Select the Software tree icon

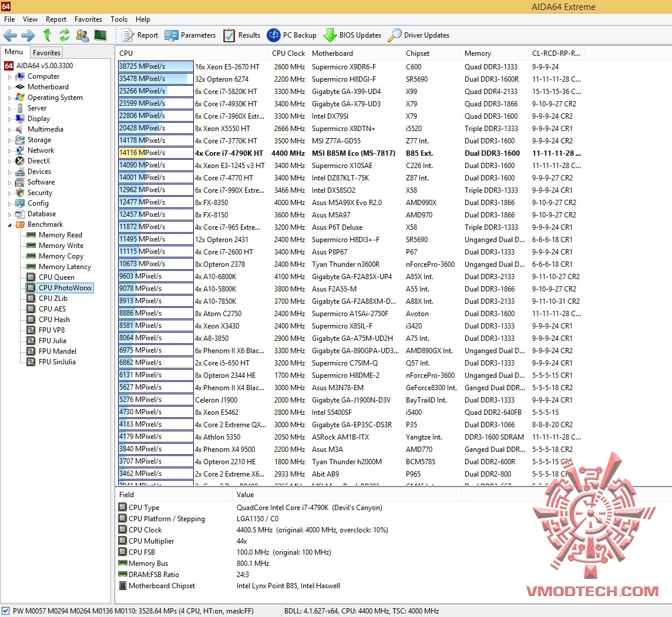(x=20, y=182)
